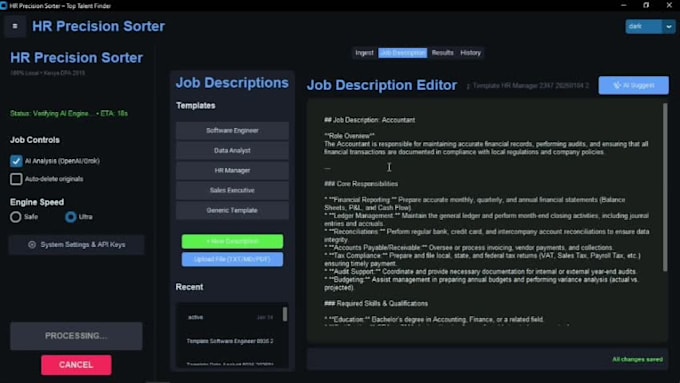Cancel the processing job
Image resolution: width=680 pixels, height=383 pixels.
pos(76,365)
